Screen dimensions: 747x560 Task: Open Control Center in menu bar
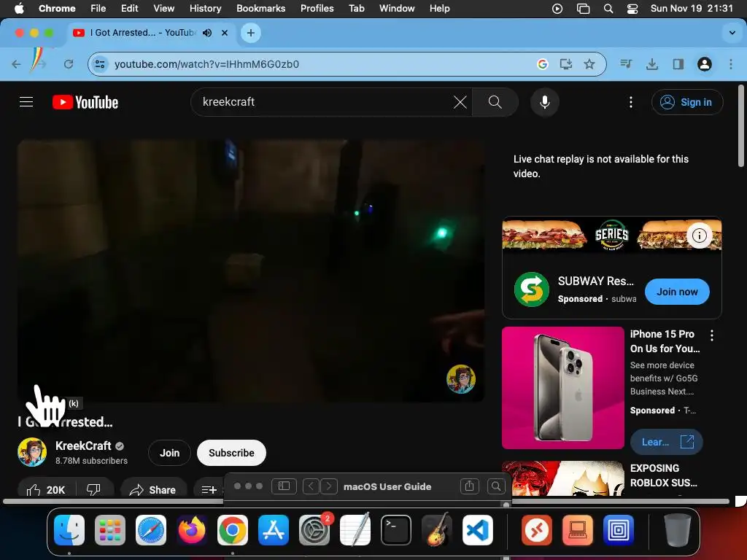click(x=632, y=9)
